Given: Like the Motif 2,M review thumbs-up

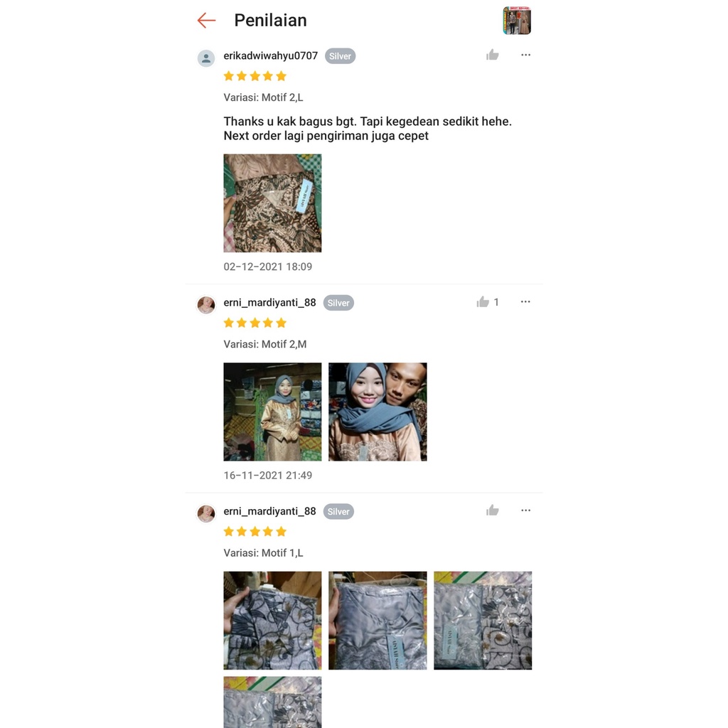Looking at the screenshot, I should pos(483,302).
